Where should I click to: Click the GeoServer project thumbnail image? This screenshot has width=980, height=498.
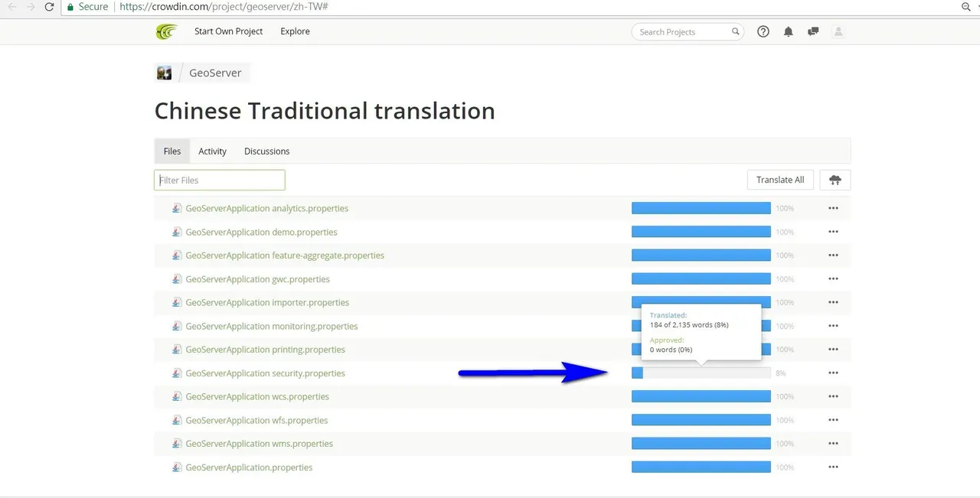tap(164, 73)
